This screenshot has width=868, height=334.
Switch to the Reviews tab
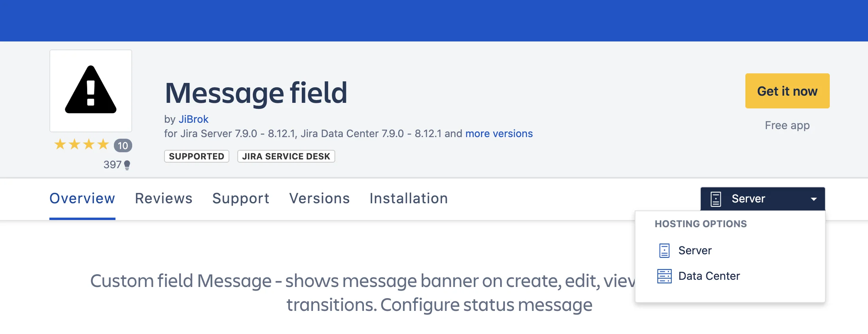coord(164,198)
